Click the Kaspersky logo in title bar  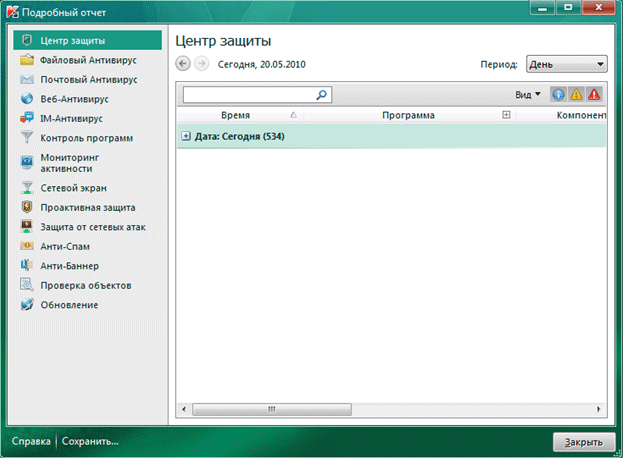click(12, 12)
